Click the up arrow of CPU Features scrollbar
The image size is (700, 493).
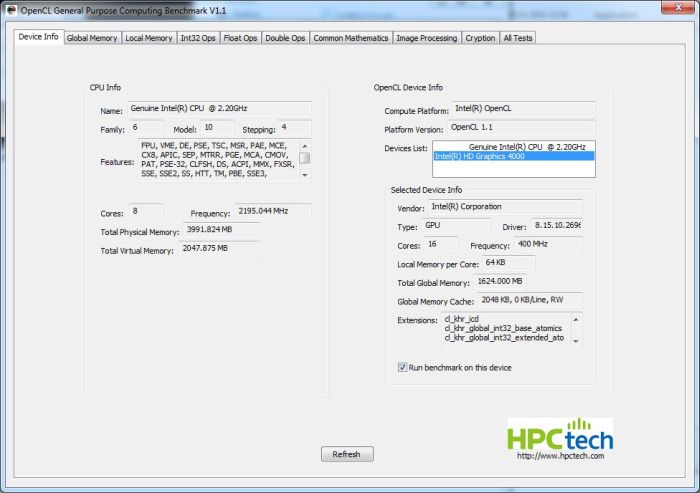pos(304,146)
